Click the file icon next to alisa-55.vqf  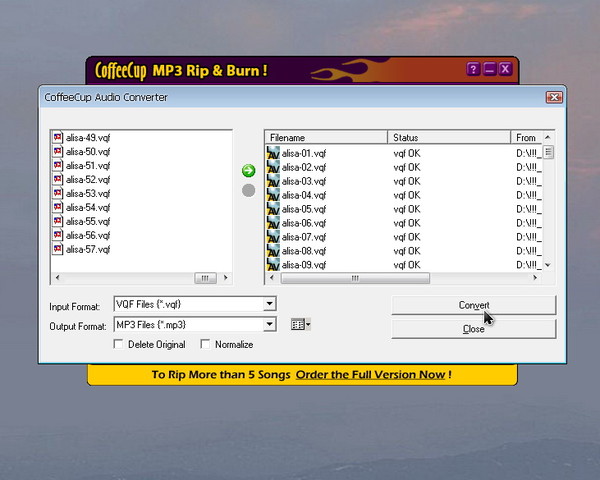tap(58, 221)
